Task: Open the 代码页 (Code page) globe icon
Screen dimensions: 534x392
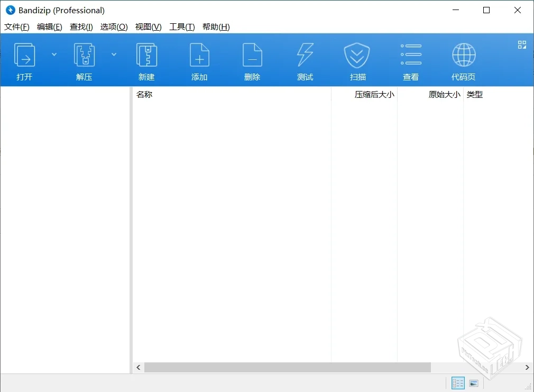Action: (464, 56)
